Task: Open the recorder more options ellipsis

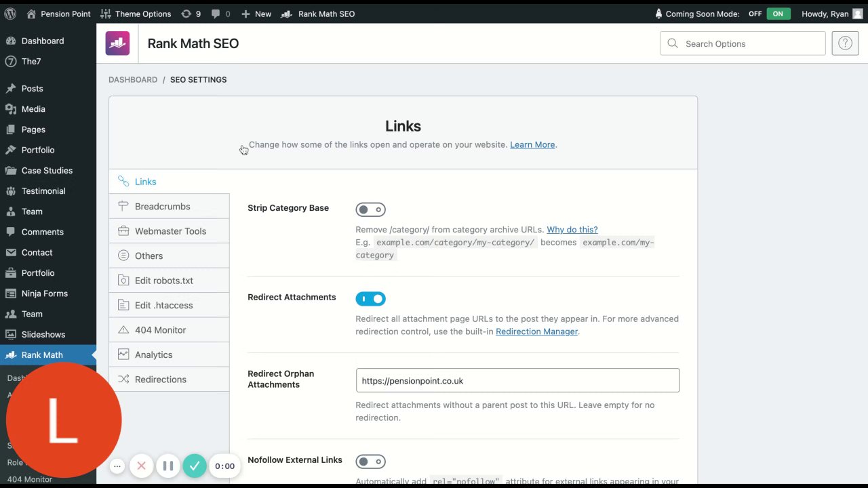Action: pyautogui.click(x=117, y=466)
